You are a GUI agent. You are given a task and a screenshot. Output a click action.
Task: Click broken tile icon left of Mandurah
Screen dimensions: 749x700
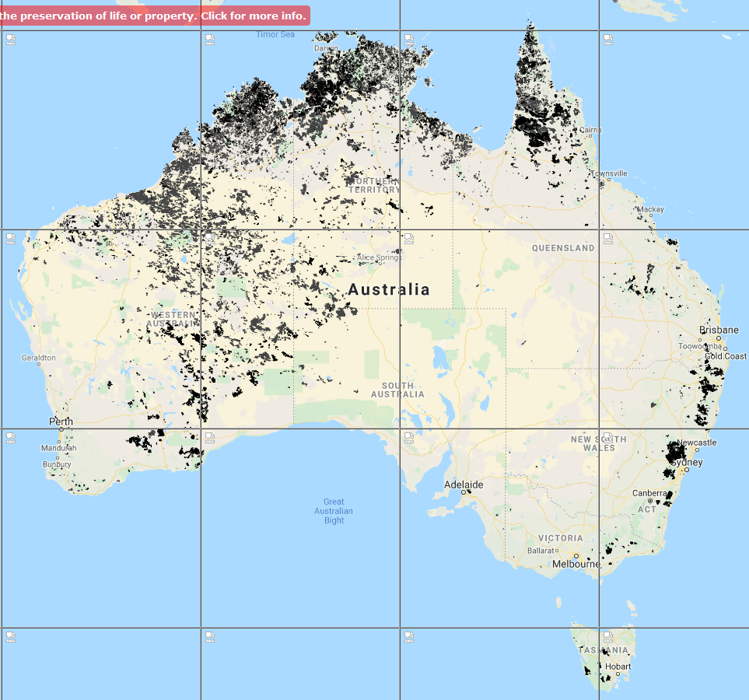pos(11,438)
